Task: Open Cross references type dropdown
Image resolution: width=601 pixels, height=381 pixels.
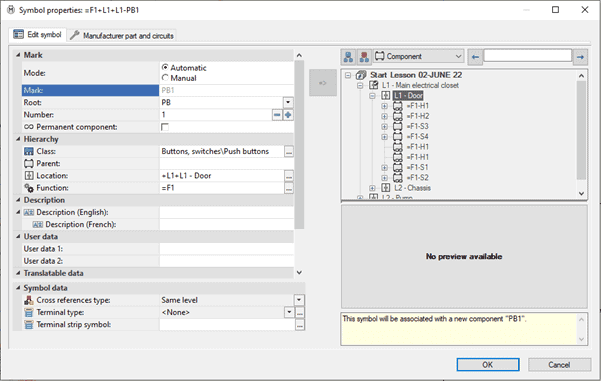Action: (299, 300)
